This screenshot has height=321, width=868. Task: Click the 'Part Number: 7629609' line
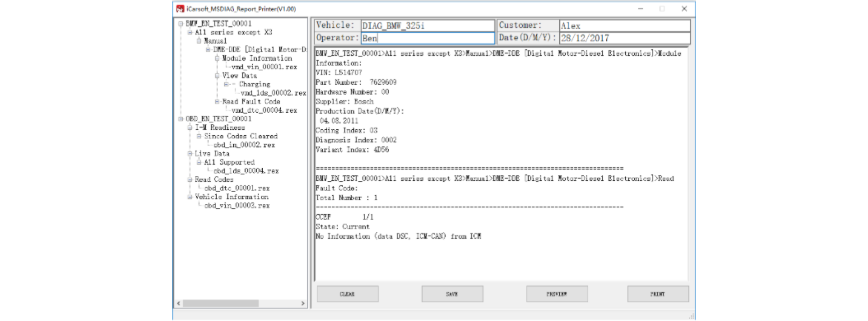tap(356, 82)
